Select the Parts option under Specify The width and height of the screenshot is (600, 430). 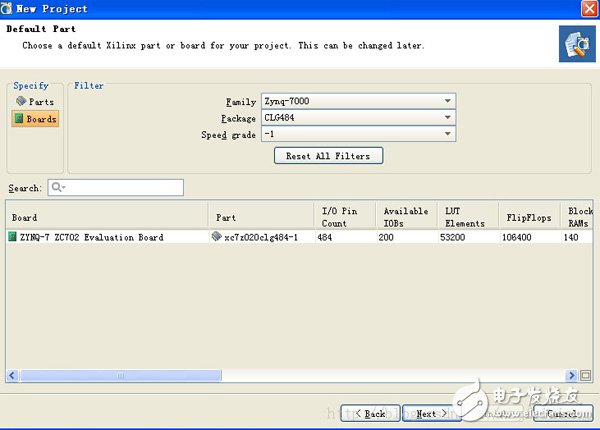[35, 102]
